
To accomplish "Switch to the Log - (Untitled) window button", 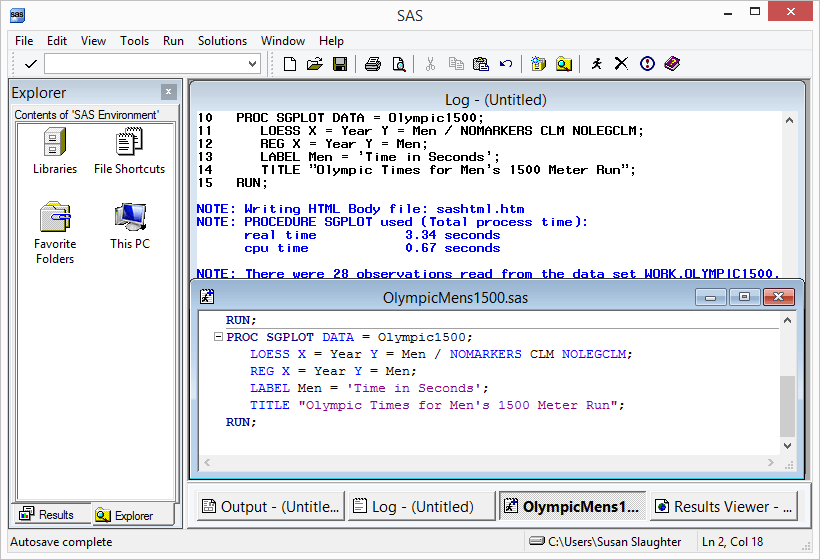I will point(422,506).
